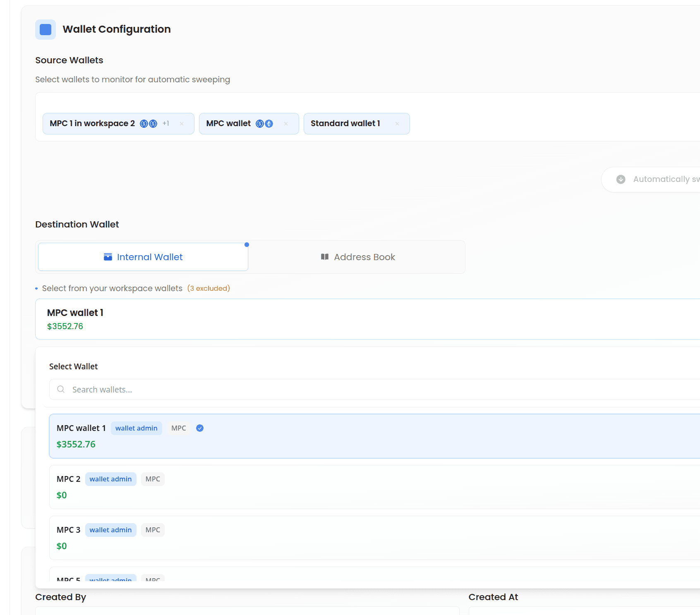Viewport: 700px width, 615px height.
Task: Select the MPC 2 wallet row
Action: [x=375, y=487]
